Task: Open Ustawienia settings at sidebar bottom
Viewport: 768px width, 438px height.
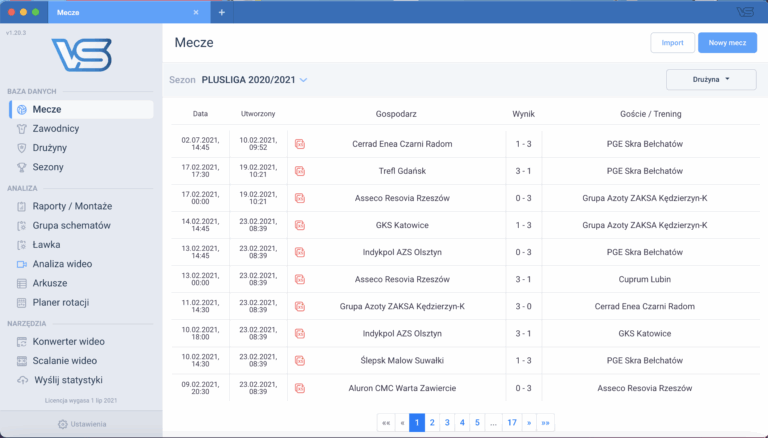Action: click(x=81, y=425)
